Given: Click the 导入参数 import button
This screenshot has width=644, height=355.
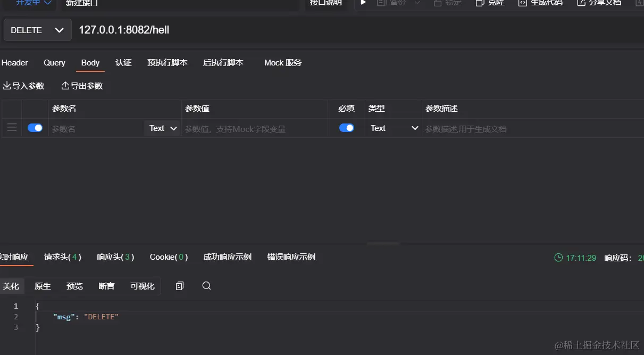Looking at the screenshot, I should 24,86.
